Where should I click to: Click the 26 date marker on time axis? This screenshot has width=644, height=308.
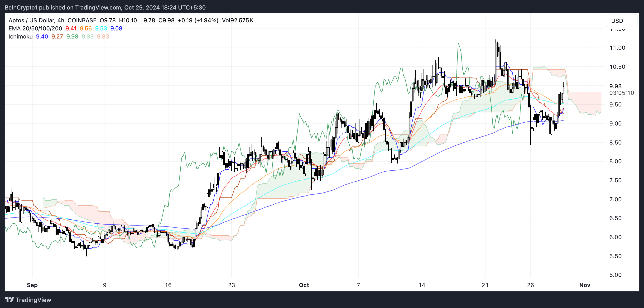[x=530, y=285]
